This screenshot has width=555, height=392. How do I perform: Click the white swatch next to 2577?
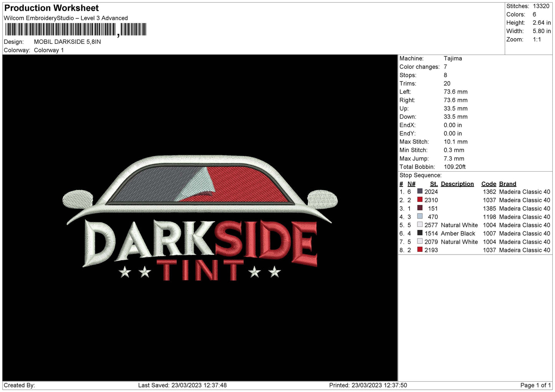point(420,225)
